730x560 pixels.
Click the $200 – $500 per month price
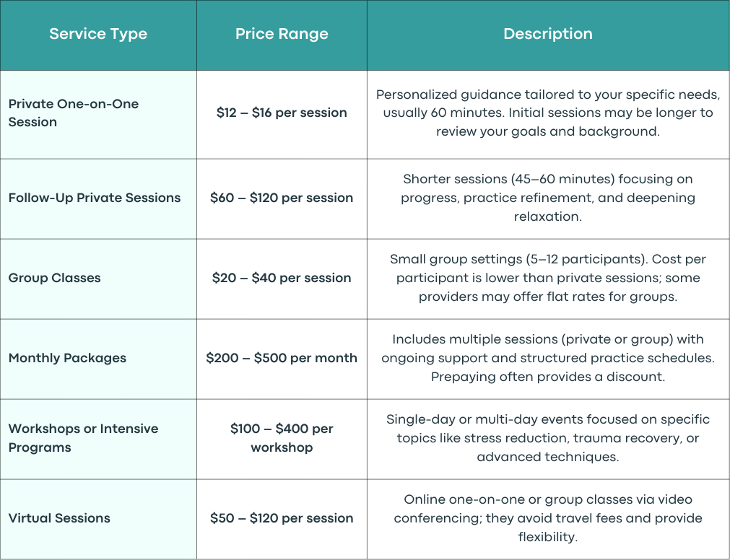point(282,358)
